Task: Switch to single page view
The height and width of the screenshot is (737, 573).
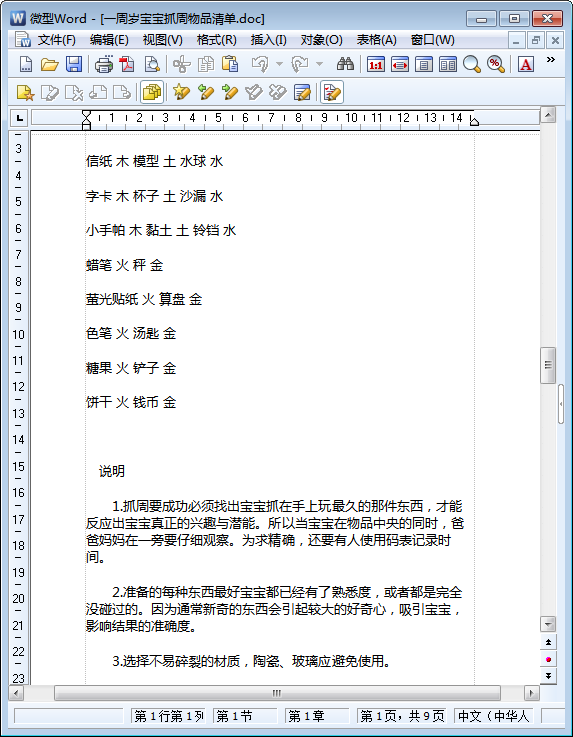Action: click(424, 64)
